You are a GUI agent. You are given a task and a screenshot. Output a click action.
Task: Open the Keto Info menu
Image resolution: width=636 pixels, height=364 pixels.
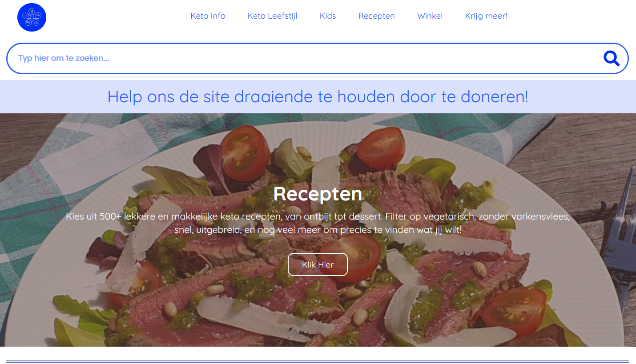(208, 16)
